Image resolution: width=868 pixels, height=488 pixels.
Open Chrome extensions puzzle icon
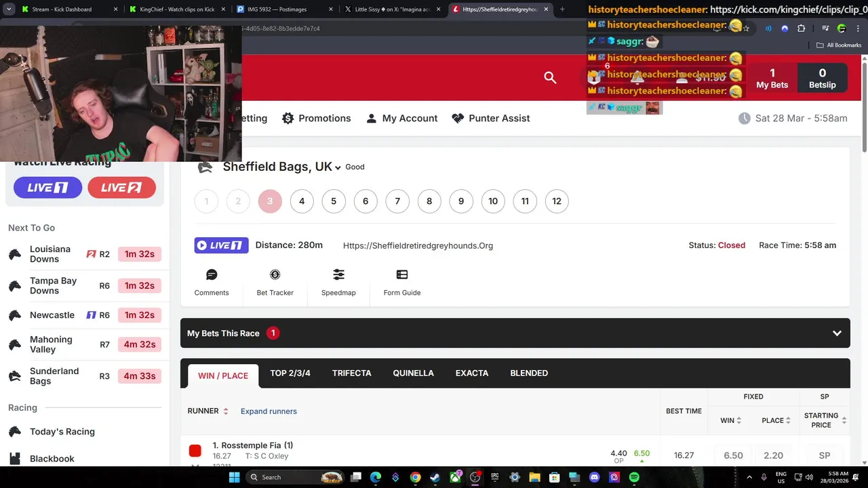(801, 28)
